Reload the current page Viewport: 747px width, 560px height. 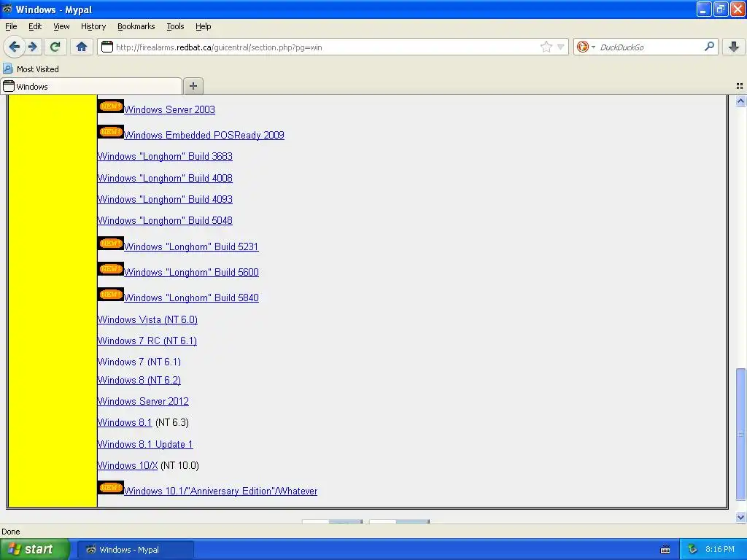tap(55, 47)
